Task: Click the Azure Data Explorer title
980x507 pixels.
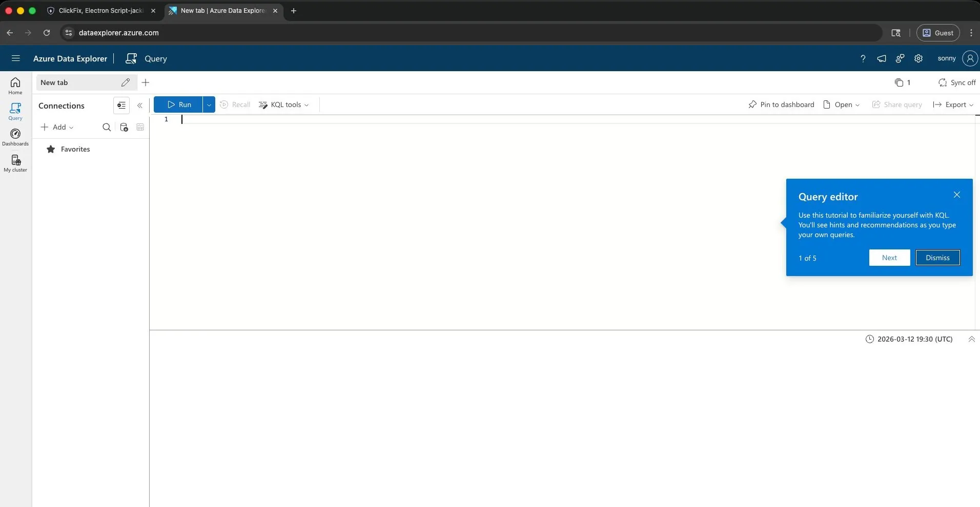Action: 70,58
